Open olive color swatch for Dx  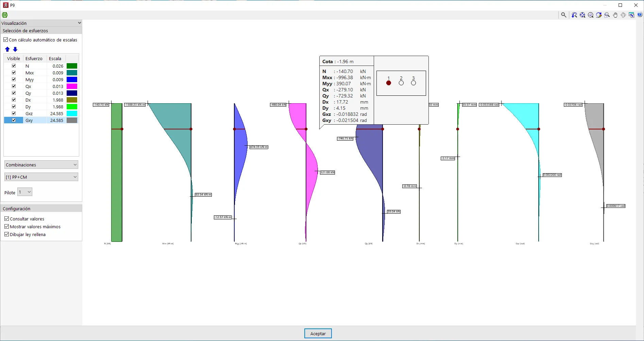pyautogui.click(x=72, y=100)
